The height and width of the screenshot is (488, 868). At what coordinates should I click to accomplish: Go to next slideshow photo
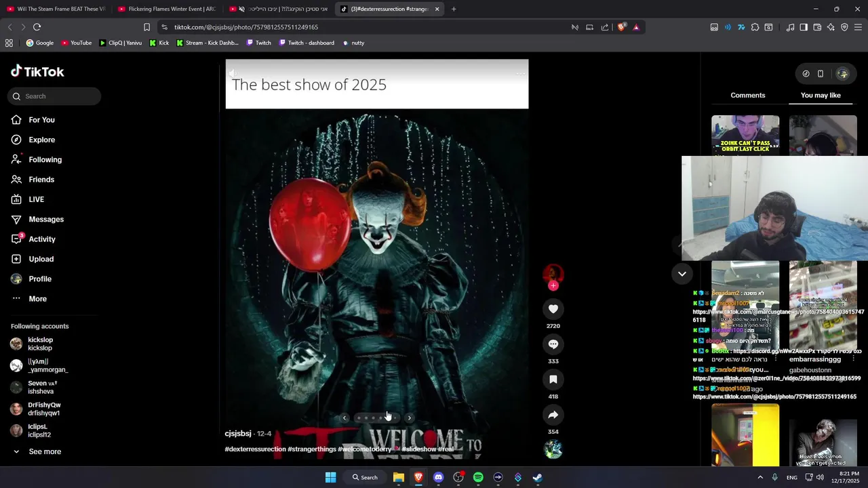tap(409, 418)
